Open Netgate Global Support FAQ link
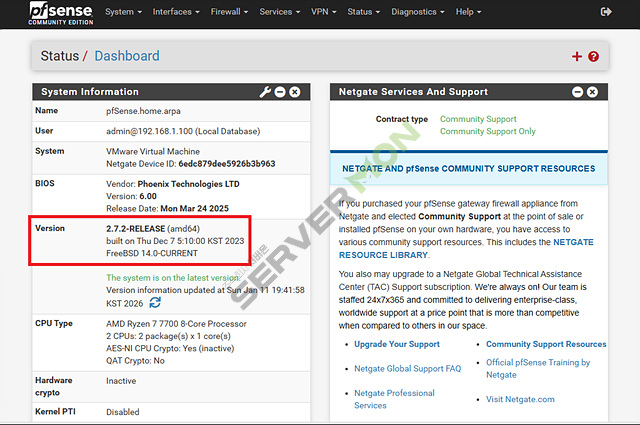 [407, 369]
